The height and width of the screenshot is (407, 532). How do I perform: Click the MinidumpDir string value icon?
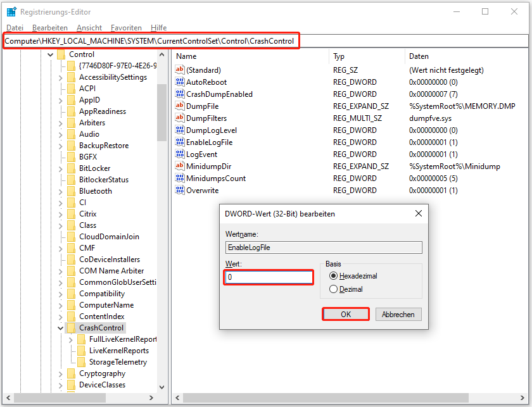coord(180,166)
